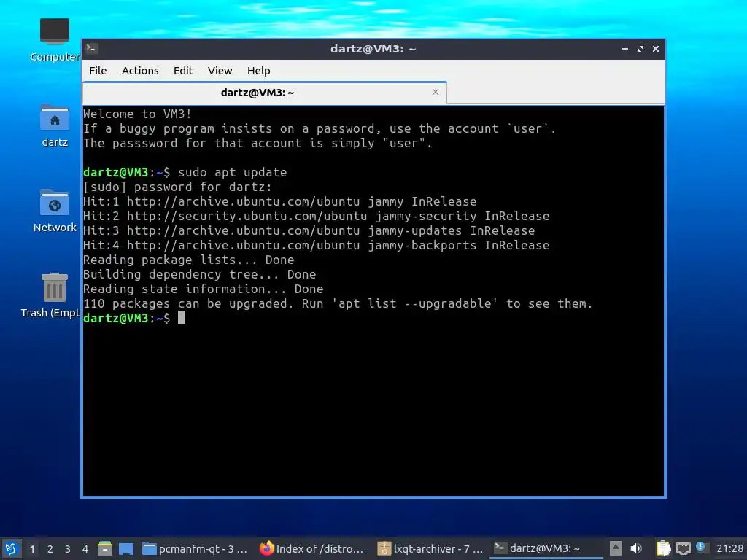Click the jammy-backports InRelease line
747x560 pixels.
[x=317, y=245]
